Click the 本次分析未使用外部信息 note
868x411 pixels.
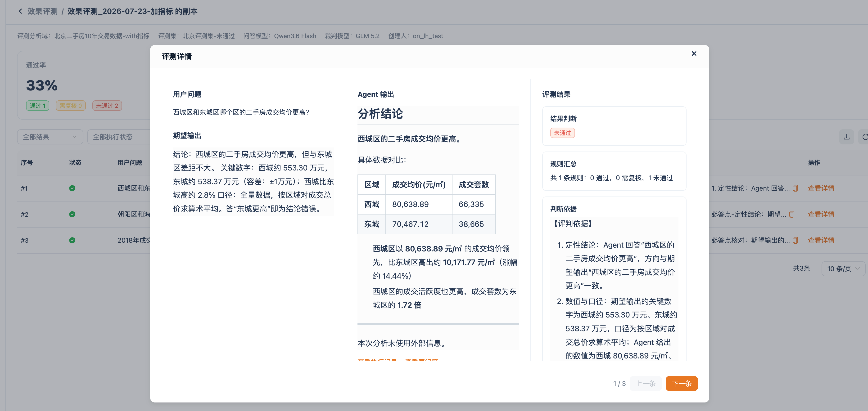coord(402,343)
